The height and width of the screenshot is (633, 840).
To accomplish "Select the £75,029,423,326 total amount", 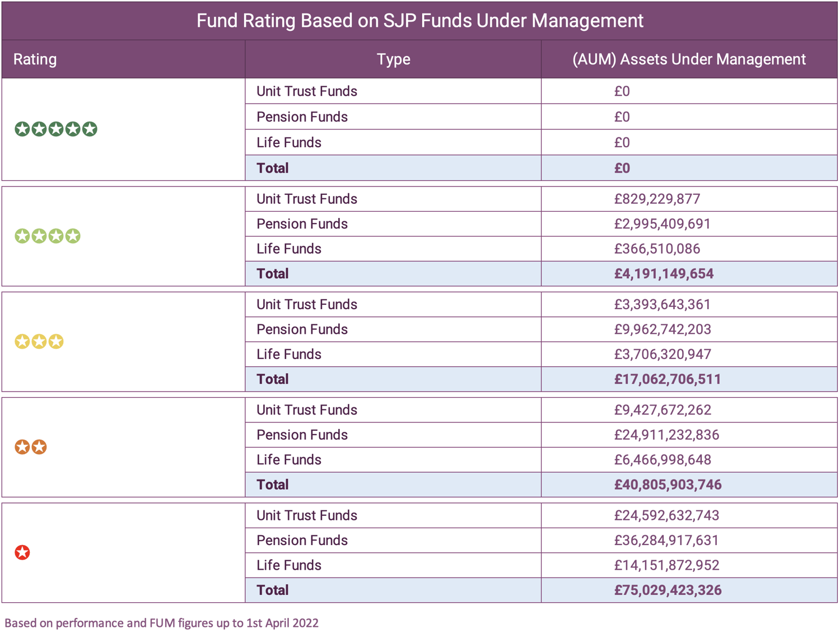I will pos(668,590).
